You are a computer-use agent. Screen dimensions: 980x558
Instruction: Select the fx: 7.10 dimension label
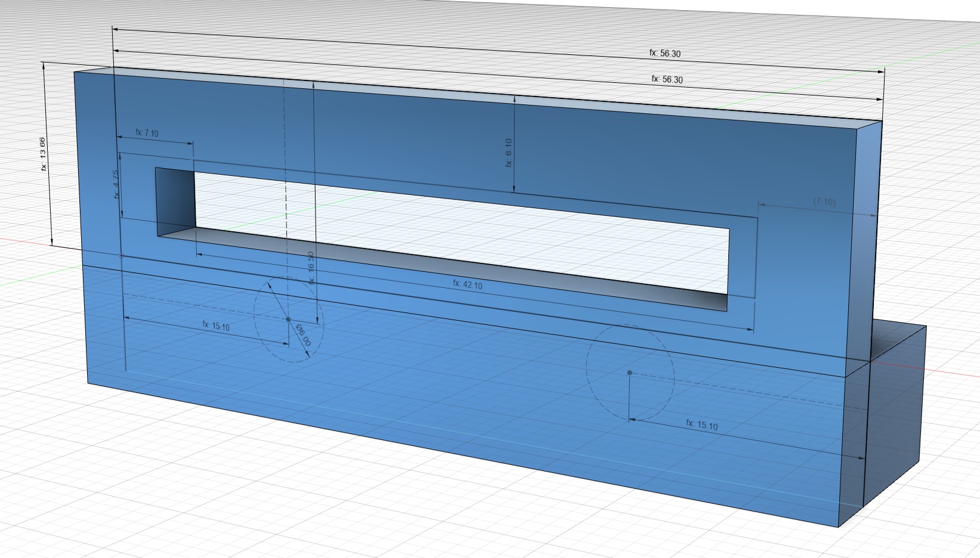click(x=147, y=133)
